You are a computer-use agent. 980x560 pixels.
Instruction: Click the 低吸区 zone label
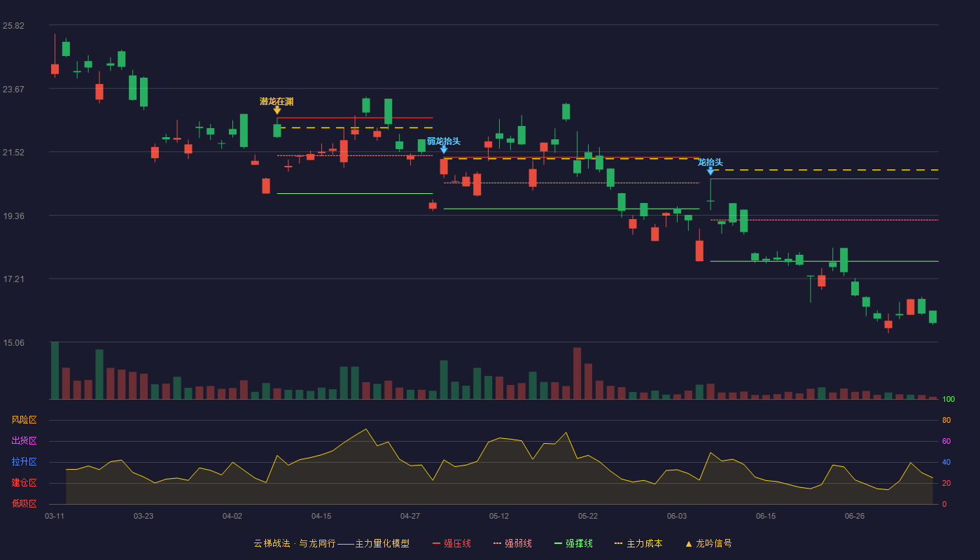pos(24,503)
